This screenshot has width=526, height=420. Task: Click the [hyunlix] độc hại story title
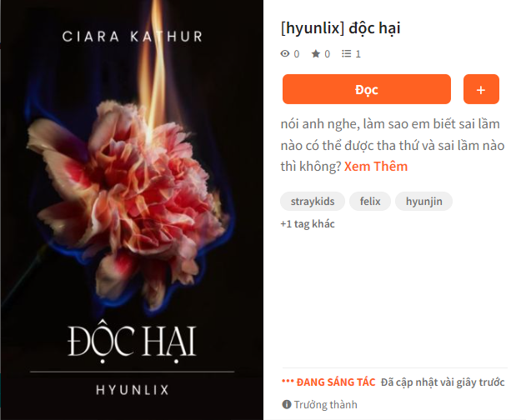(x=340, y=27)
